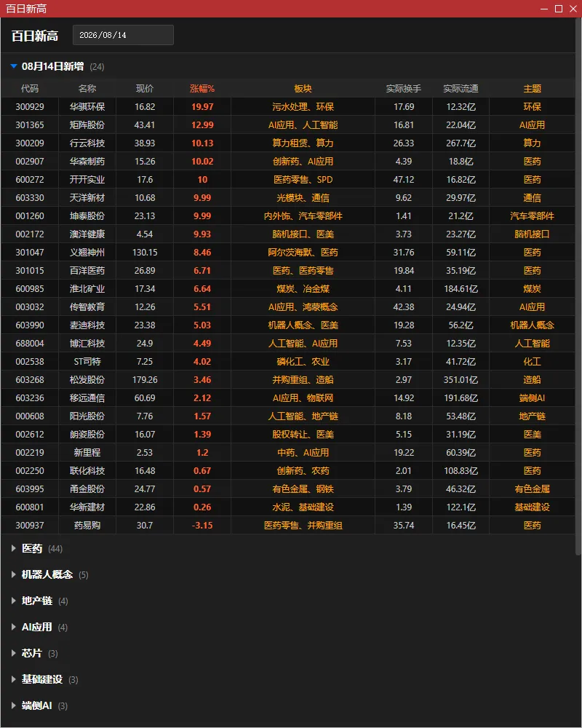
Task: Sort by the 主题 column header
Action: pos(533,89)
